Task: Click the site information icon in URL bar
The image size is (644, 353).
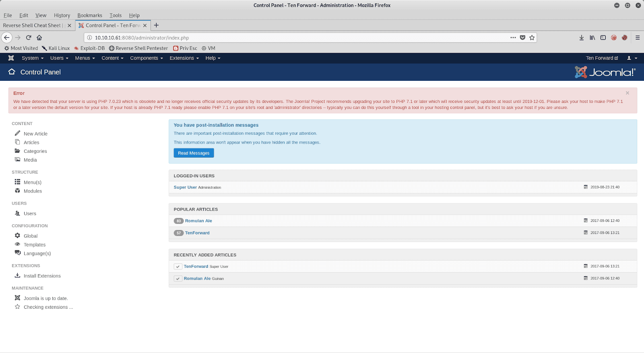Action: (x=90, y=37)
